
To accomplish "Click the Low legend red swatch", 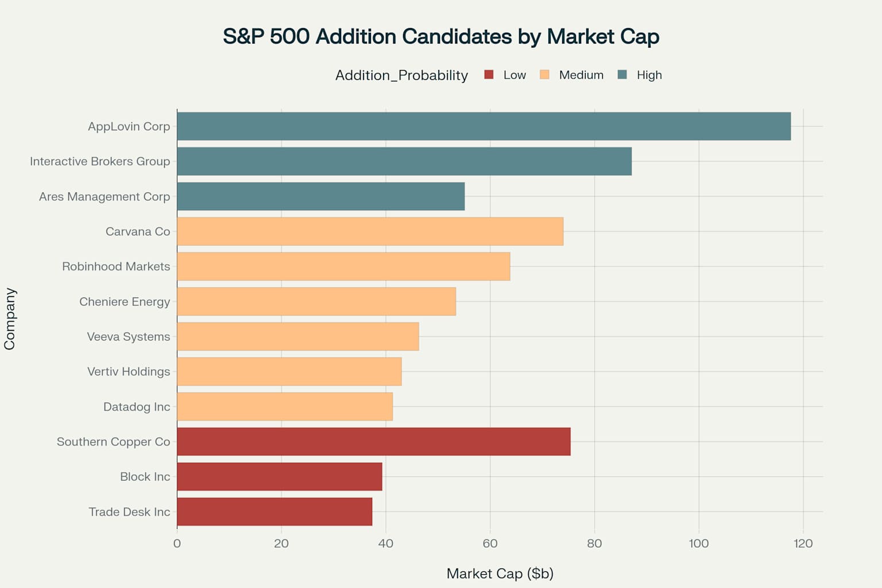I will click(x=489, y=75).
